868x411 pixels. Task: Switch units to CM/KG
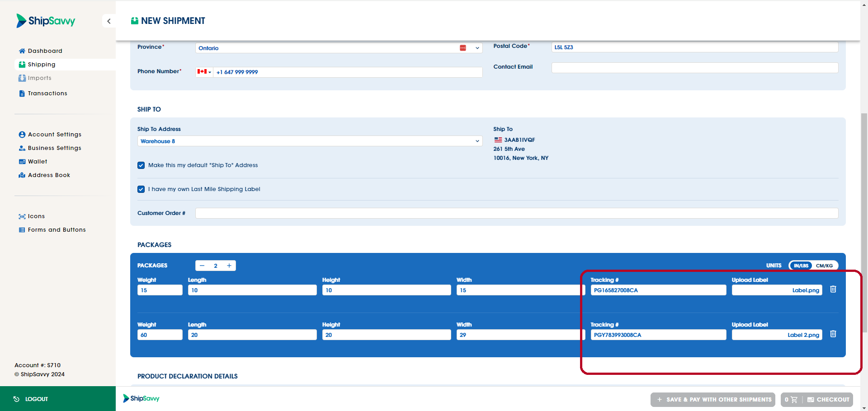click(824, 266)
